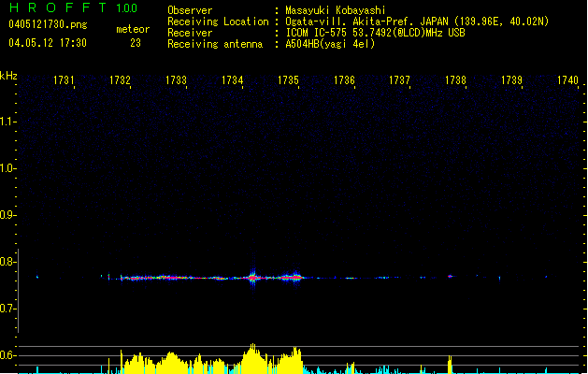Click the yellow power spike at 1738
Screen dimensions: 588x374
450,365
